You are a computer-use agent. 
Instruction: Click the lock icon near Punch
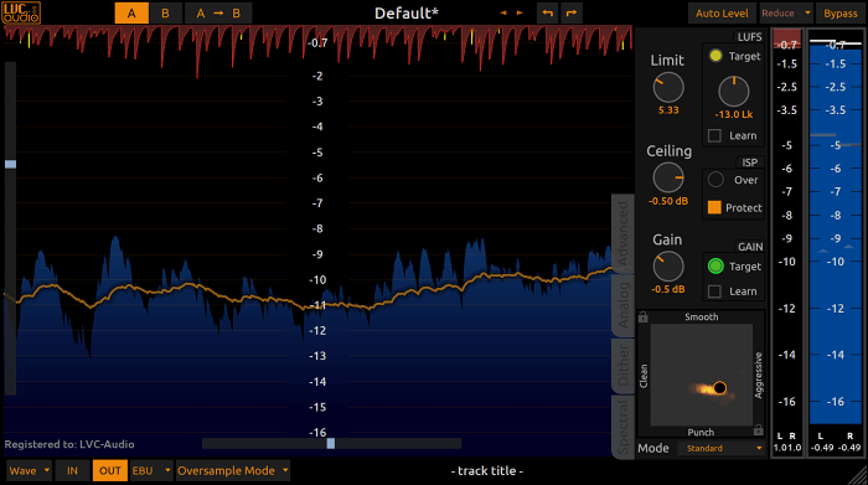click(758, 431)
